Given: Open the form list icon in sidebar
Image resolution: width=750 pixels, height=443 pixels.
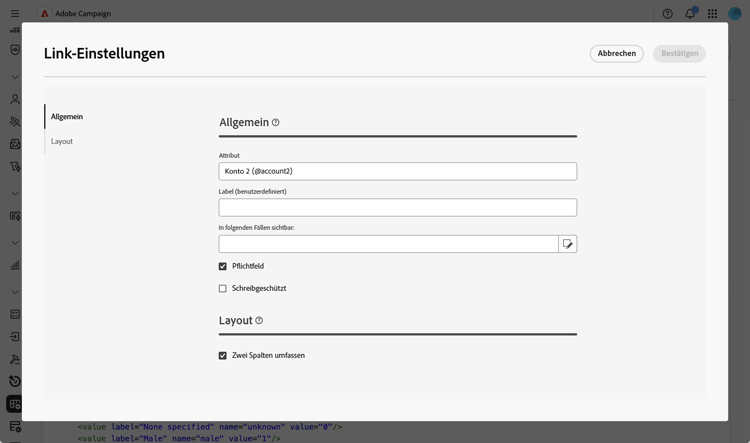Looking at the screenshot, I should [x=15, y=314].
